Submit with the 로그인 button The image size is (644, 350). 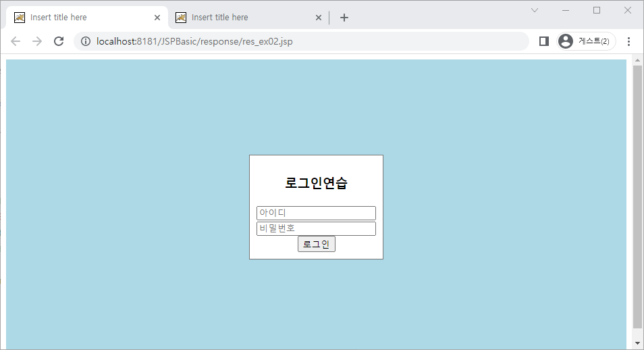point(316,244)
